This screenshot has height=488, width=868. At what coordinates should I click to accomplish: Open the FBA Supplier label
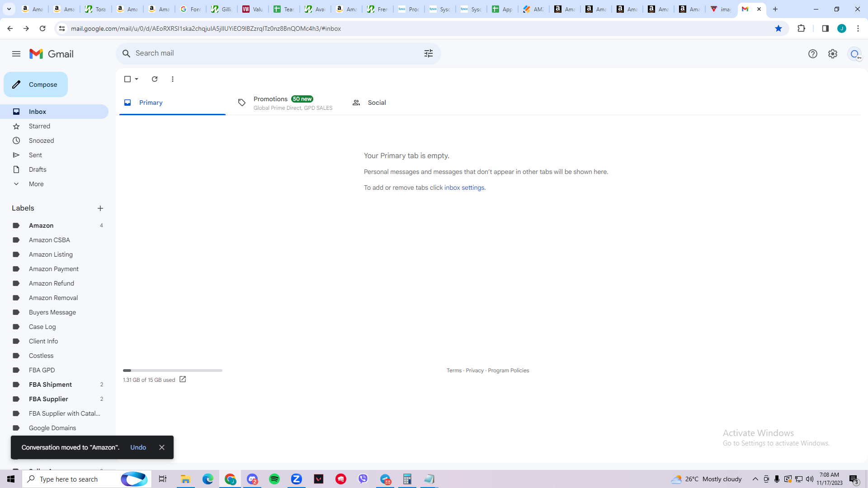click(54, 399)
